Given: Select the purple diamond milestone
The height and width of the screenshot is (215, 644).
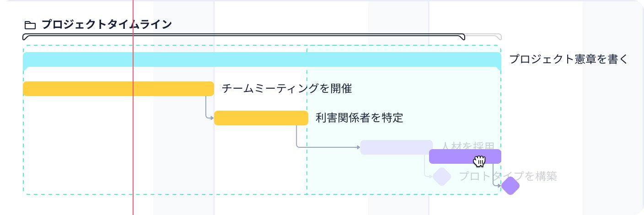Looking at the screenshot, I should pos(510,186).
